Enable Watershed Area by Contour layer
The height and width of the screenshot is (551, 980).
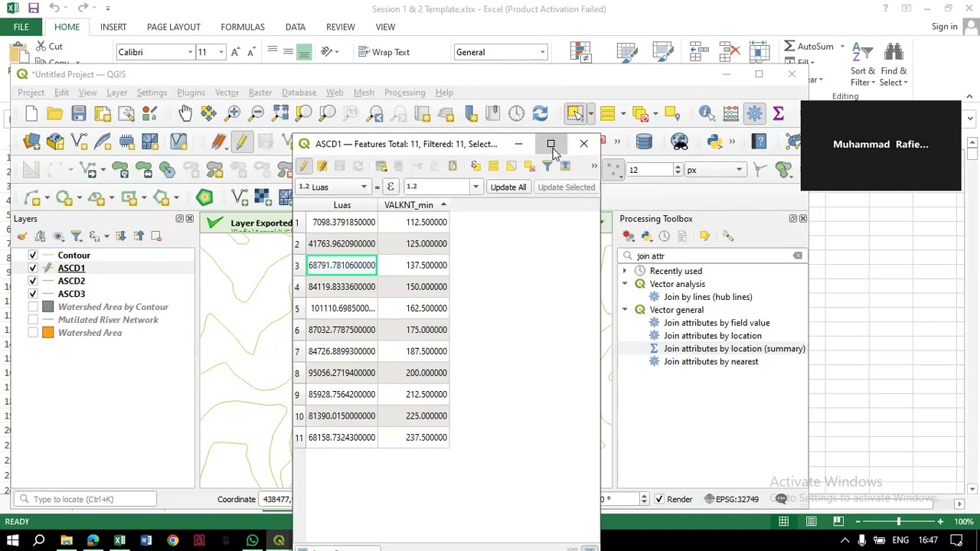(32, 307)
